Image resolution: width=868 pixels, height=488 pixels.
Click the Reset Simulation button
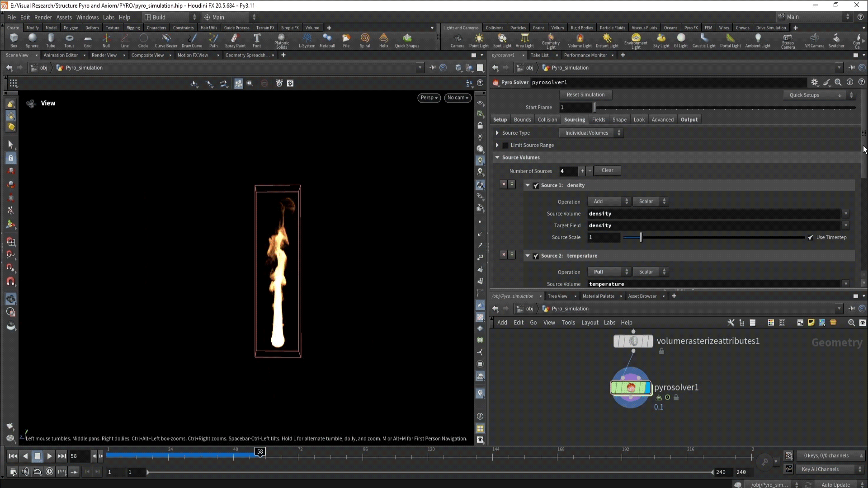click(585, 95)
